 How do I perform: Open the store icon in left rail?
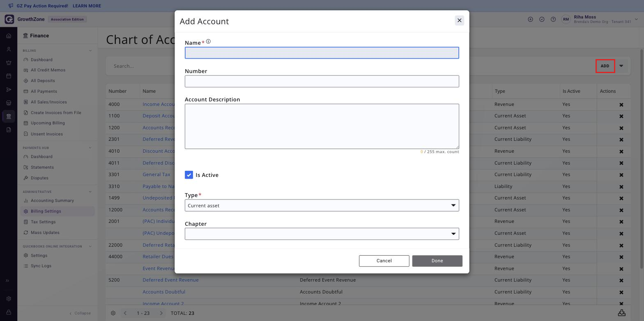click(9, 103)
